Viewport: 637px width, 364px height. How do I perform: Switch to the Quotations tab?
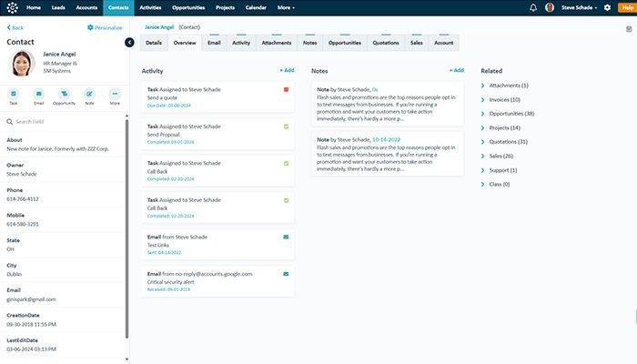pos(386,43)
